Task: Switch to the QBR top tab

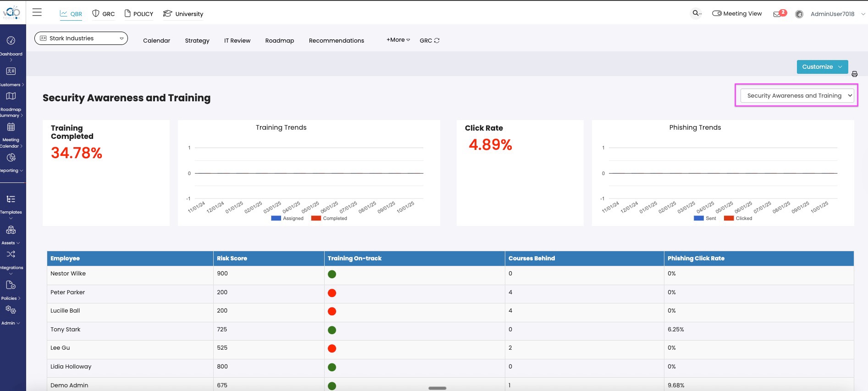Action: [x=71, y=14]
